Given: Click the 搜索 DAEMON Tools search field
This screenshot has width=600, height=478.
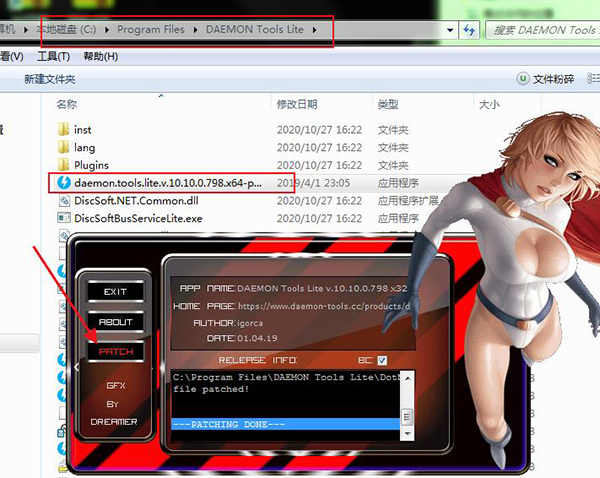Looking at the screenshot, I should pyautogui.click(x=543, y=30).
